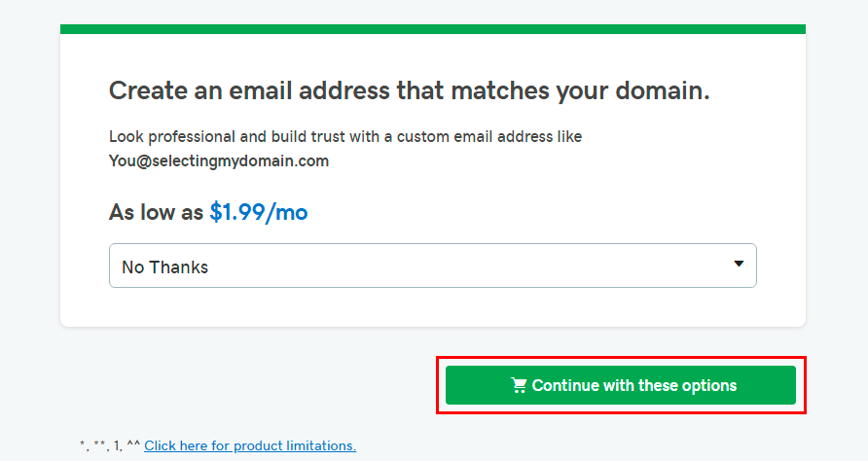Click the "As low as" label

pyautogui.click(x=156, y=213)
